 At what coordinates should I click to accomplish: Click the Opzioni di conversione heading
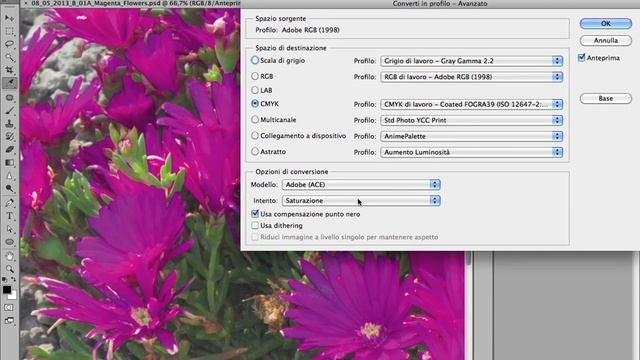tap(291, 171)
